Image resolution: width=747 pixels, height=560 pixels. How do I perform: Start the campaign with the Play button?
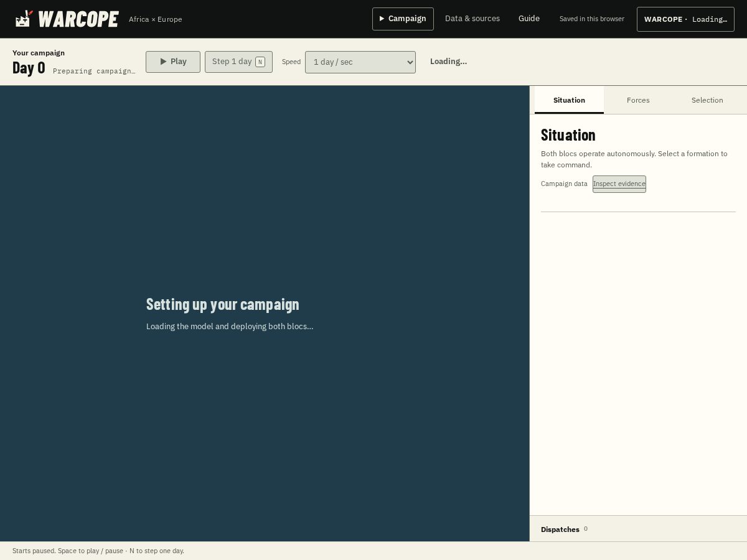(173, 62)
